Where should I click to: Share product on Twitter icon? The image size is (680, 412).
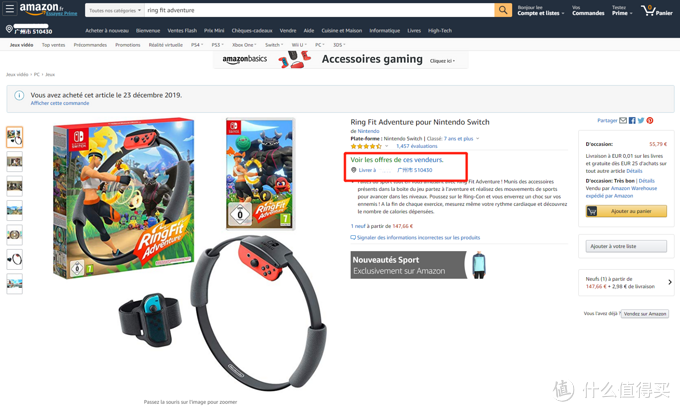point(641,121)
